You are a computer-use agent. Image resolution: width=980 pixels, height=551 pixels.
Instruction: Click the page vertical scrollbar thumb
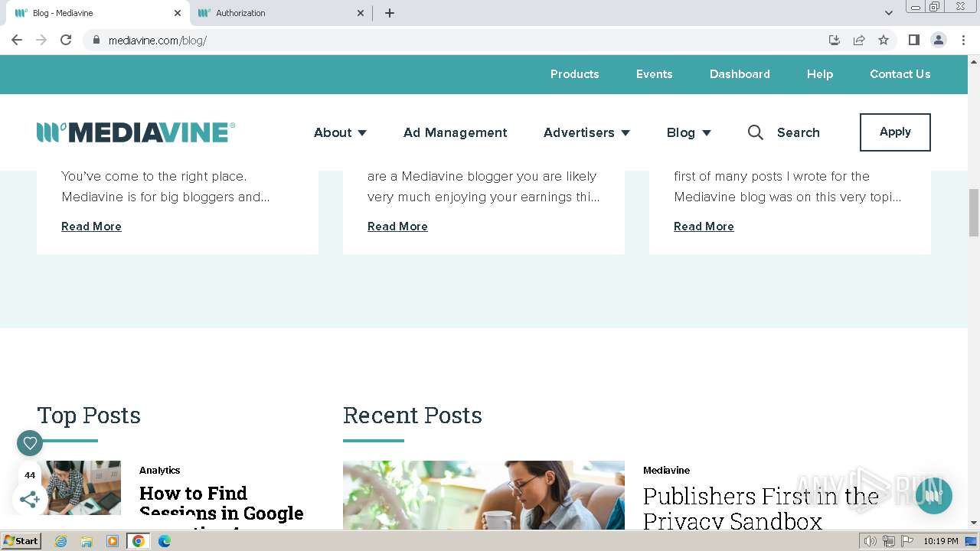974,213
